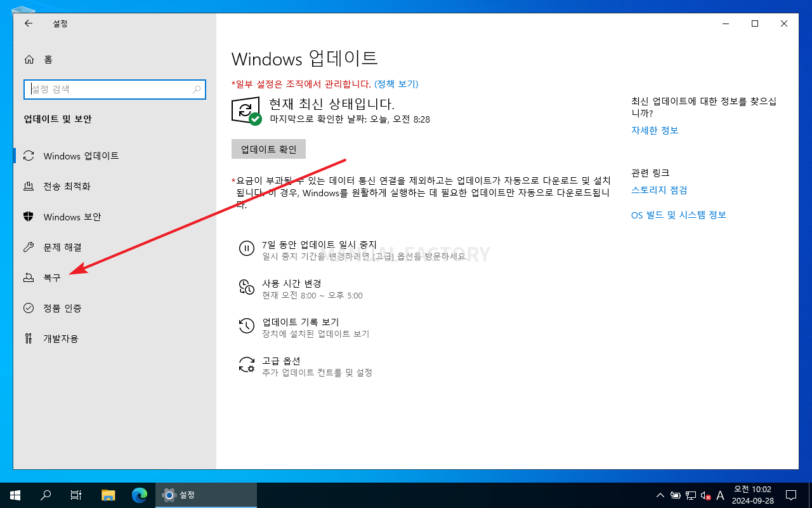Open OS 빌드 및 시스템 정보 link

pos(679,215)
